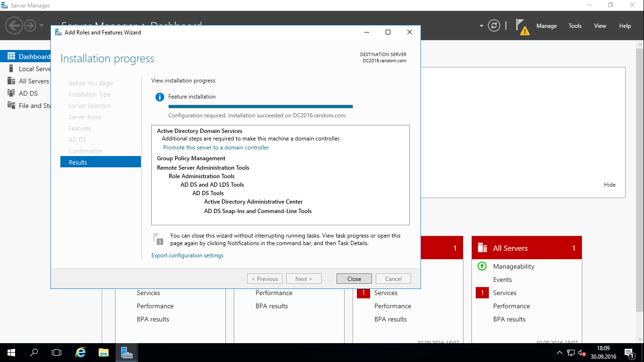
Task: Click Remote Server Administration Tools entry
Action: (203, 168)
